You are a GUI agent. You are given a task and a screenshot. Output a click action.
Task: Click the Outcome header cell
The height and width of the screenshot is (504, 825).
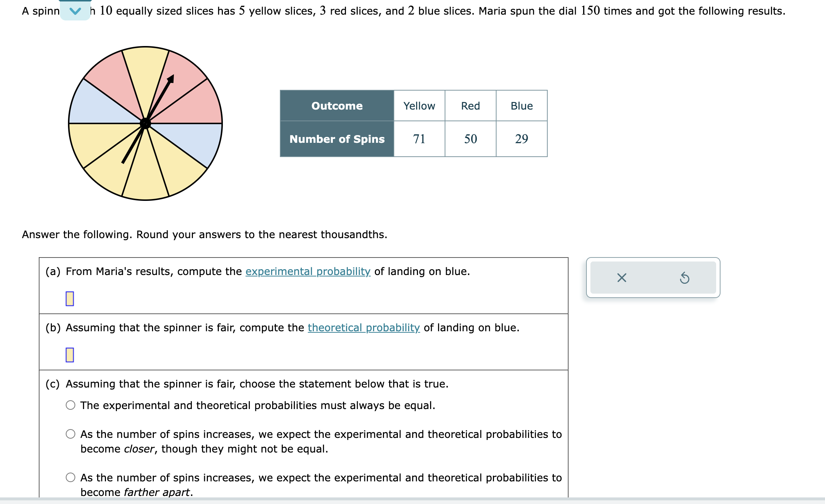tap(337, 106)
